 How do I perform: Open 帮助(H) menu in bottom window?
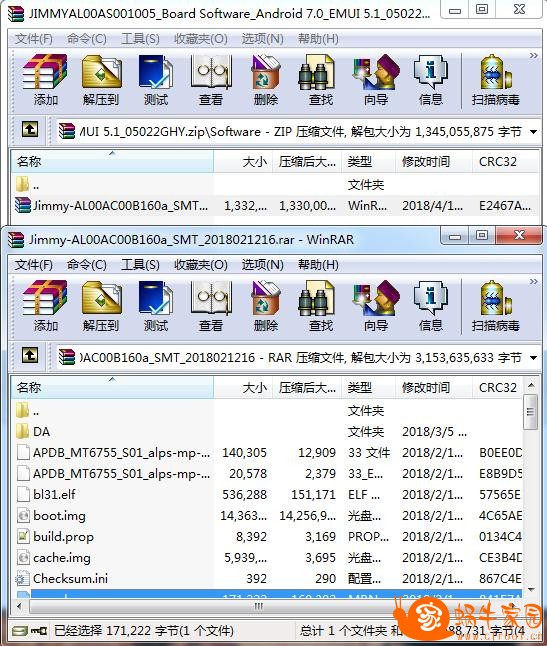click(x=318, y=264)
